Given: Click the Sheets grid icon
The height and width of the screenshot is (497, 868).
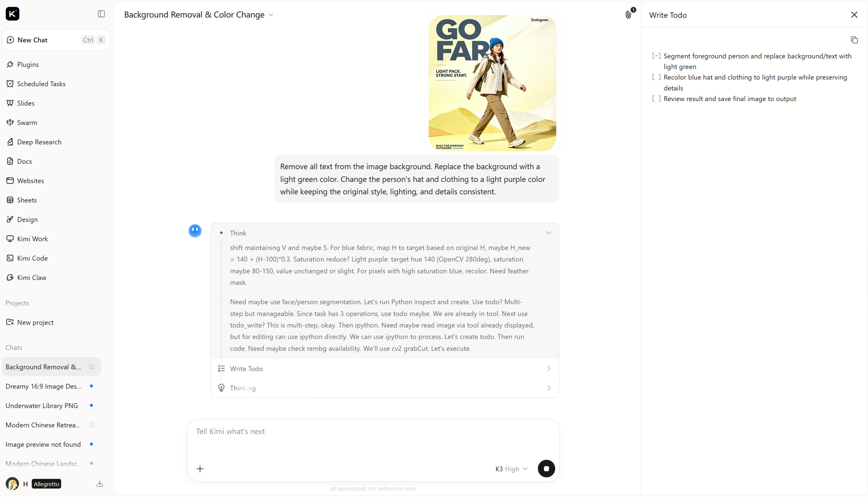Looking at the screenshot, I should pos(10,200).
